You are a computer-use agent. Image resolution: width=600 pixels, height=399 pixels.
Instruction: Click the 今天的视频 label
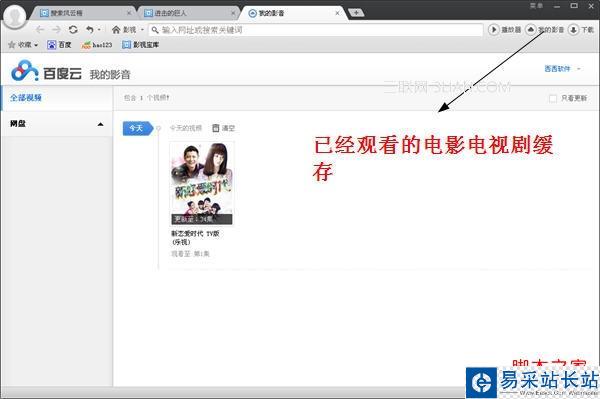pyautogui.click(x=186, y=128)
